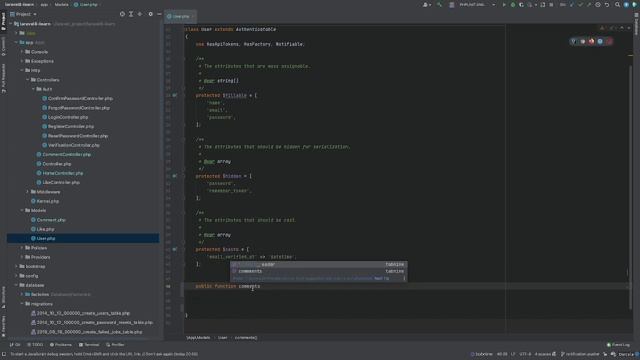Click the Next Tip link in popup

point(382,278)
